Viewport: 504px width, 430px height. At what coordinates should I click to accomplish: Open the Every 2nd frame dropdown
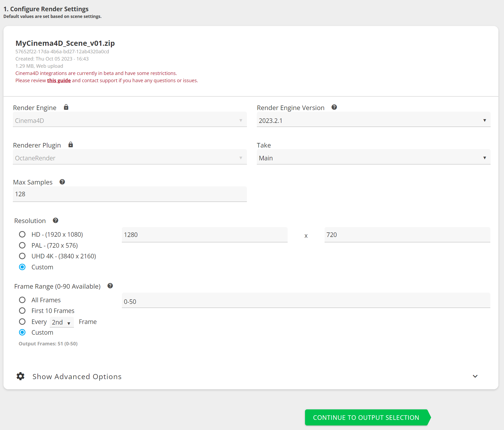(62, 322)
